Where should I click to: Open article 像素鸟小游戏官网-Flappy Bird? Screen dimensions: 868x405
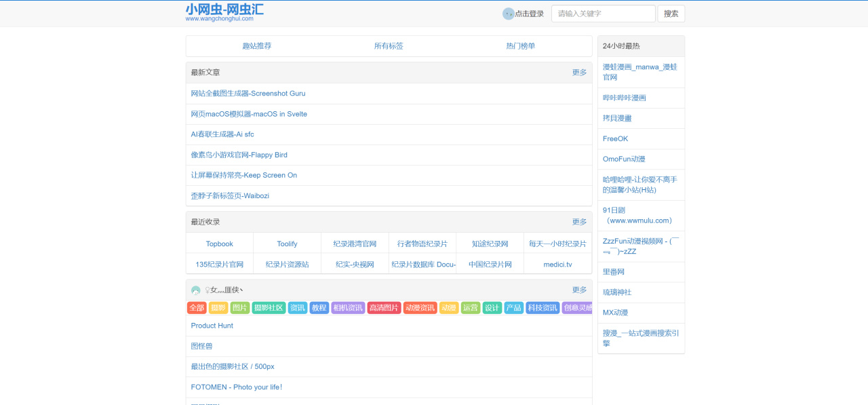point(239,155)
